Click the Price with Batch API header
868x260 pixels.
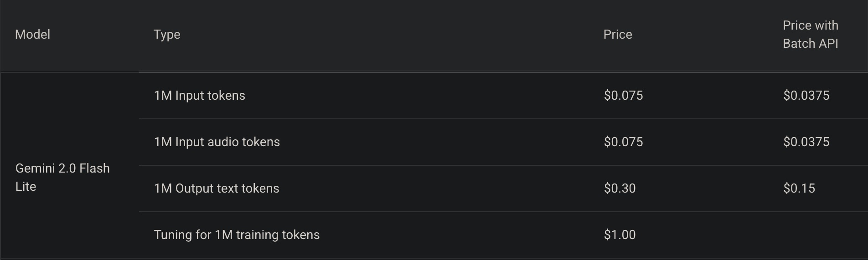810,35
